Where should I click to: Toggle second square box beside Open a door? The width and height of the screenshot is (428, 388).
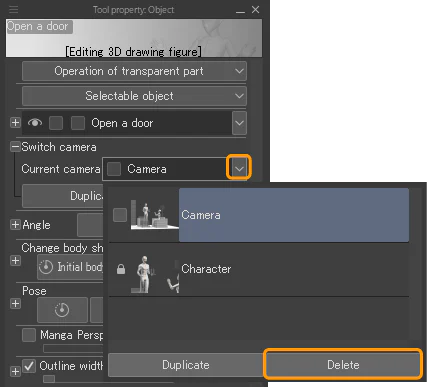click(78, 123)
